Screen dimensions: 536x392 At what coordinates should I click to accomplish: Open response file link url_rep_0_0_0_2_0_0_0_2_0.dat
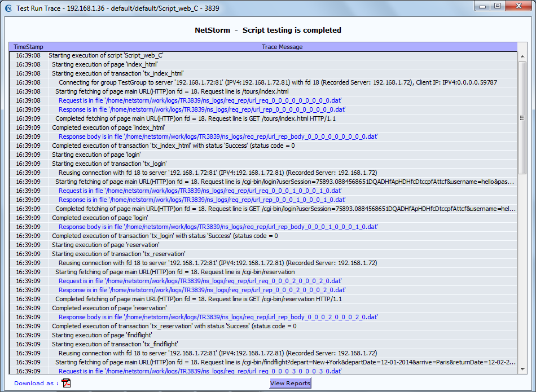202,290
